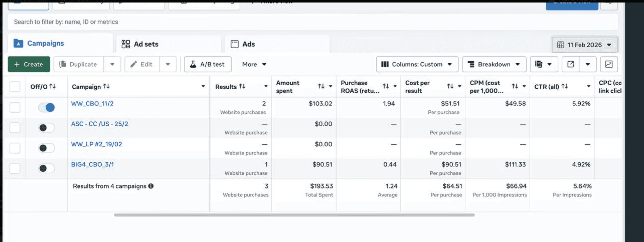Sort by CTR (all) arrows
644x242 pixels.
click(565, 86)
